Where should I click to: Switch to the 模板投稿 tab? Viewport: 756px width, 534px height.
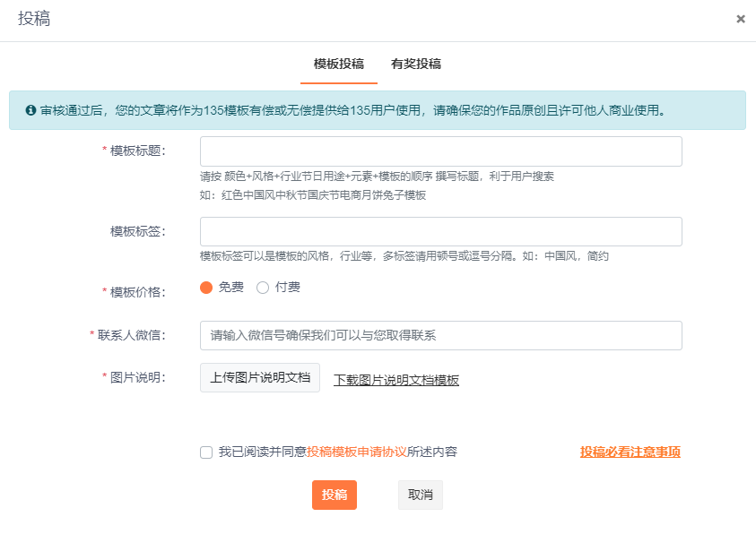pos(339,64)
